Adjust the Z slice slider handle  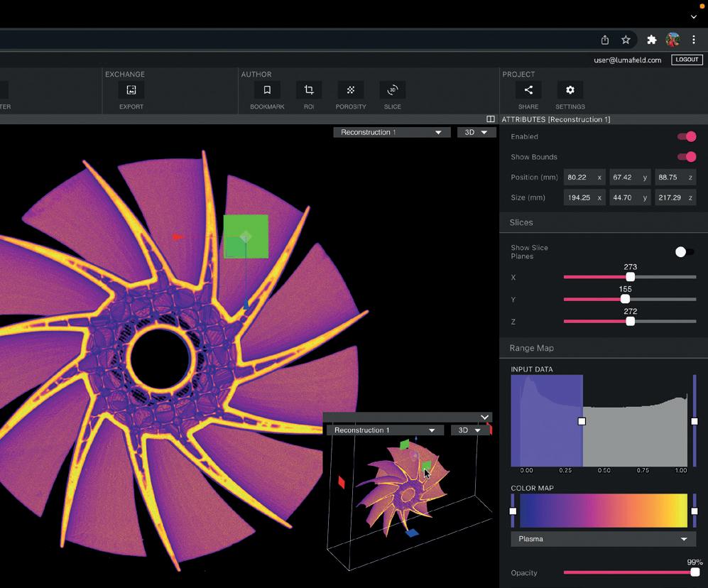pos(631,322)
